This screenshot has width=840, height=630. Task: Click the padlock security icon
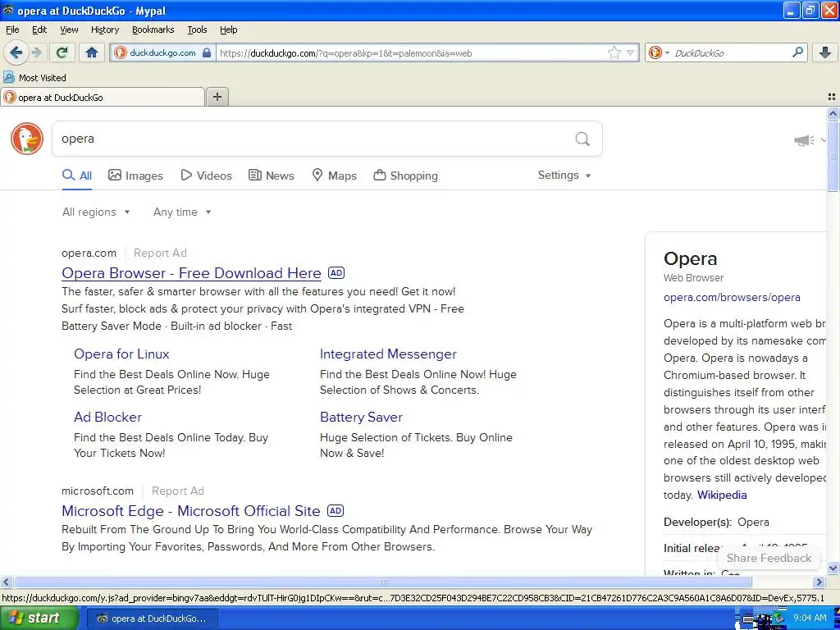[206, 52]
